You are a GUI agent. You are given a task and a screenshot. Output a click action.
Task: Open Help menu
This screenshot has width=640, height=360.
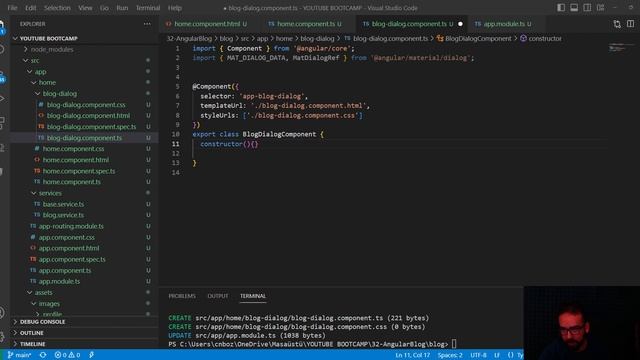click(x=175, y=8)
